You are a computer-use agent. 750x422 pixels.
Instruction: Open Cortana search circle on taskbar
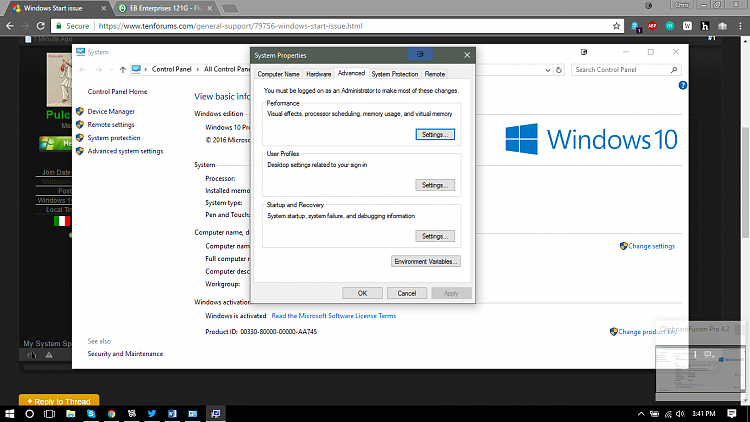[30, 412]
